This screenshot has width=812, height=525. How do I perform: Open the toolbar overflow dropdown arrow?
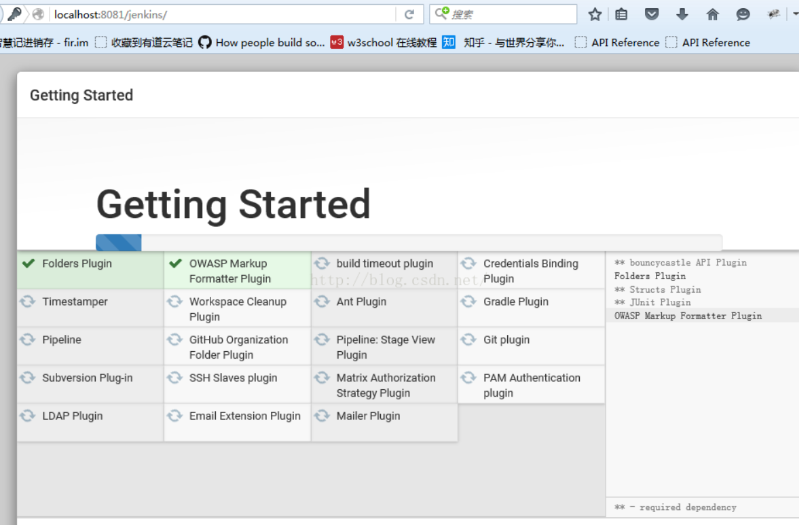tap(796, 14)
